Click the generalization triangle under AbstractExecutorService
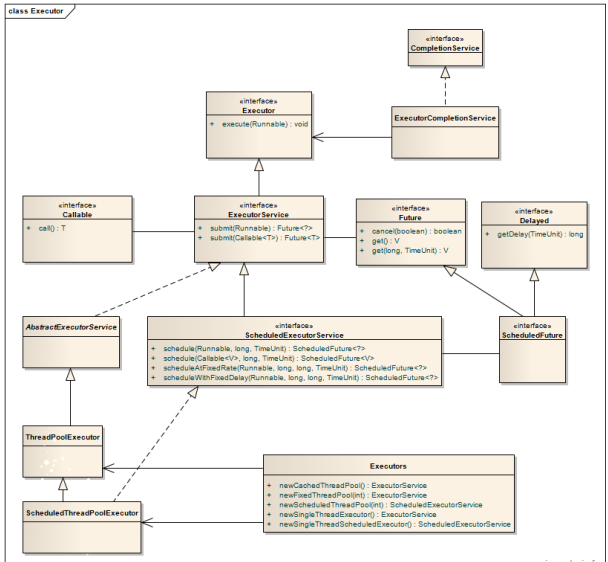 pyautogui.click(x=70, y=374)
